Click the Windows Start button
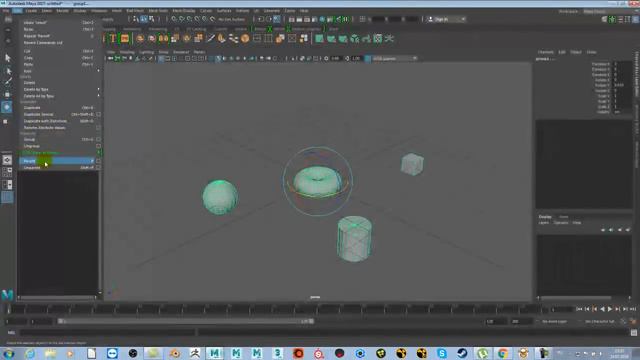640x360 pixels. [x=8, y=353]
